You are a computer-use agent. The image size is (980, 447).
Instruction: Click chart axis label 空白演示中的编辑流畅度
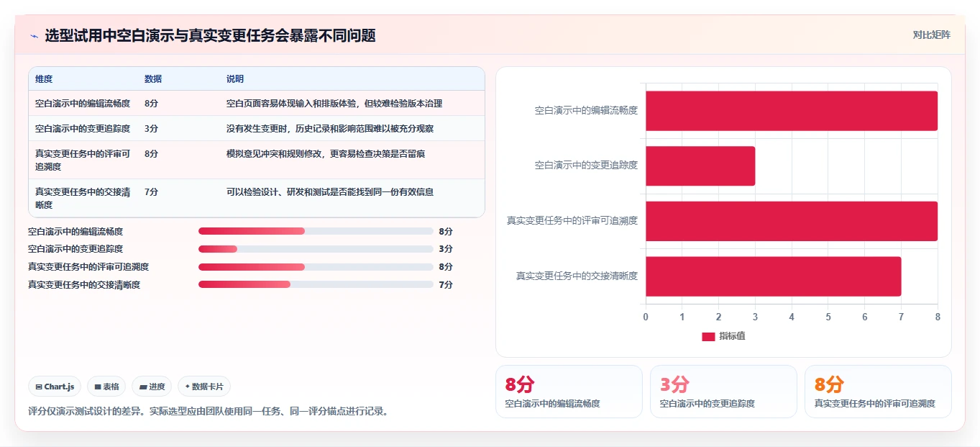pos(586,111)
